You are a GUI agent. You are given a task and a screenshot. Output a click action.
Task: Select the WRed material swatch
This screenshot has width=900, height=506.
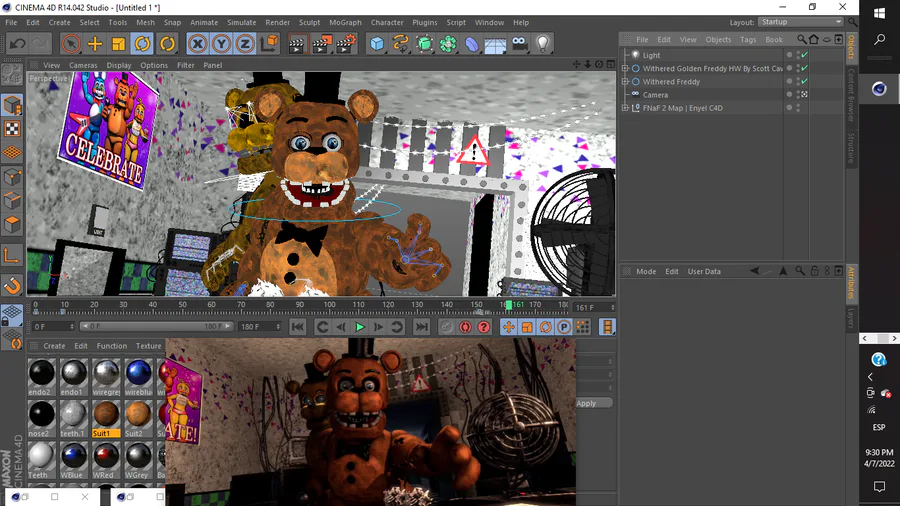(x=106, y=460)
